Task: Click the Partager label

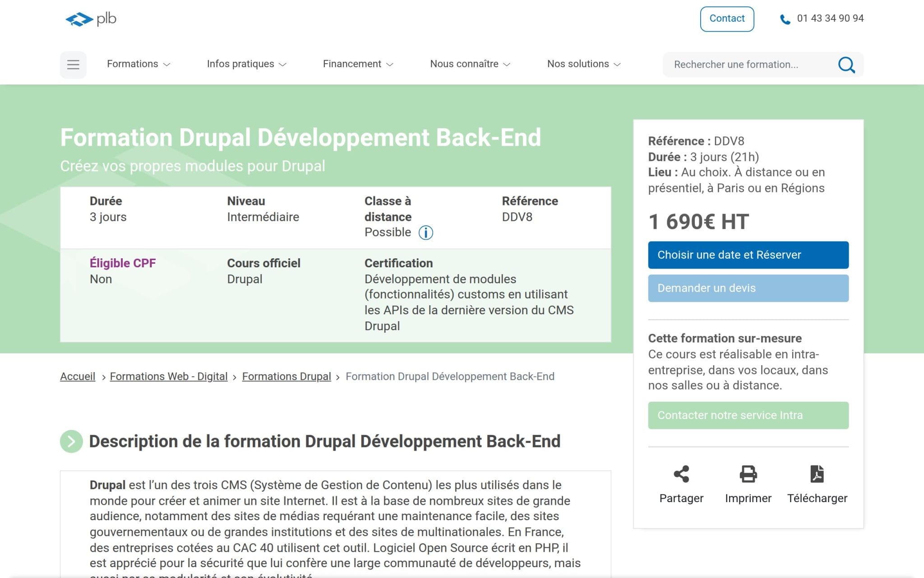Action: click(681, 499)
